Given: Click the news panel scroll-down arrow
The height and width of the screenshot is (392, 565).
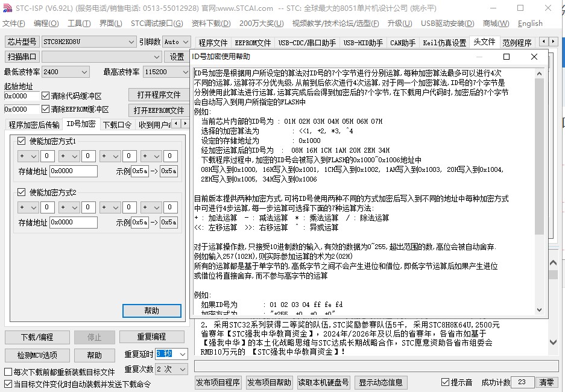Looking at the screenshot, I should coord(553,342).
